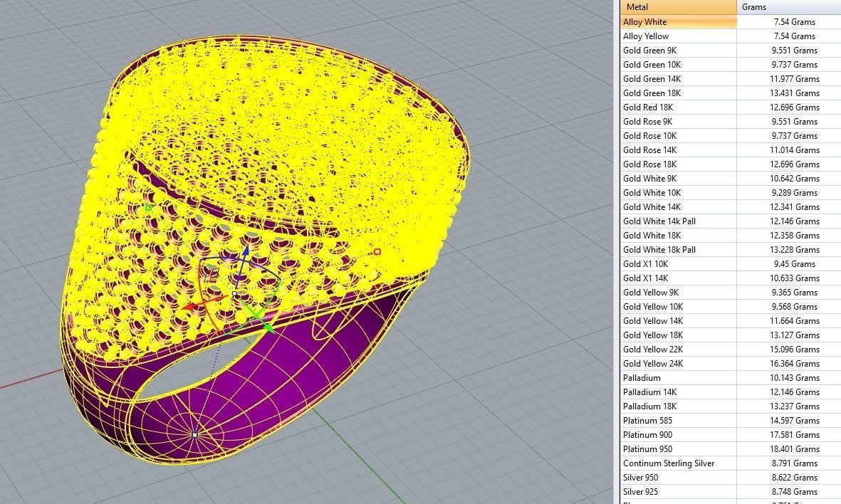Select the 'Gold Rose 18K' row
Image resolution: width=841 pixels, height=504 pixels.
[x=731, y=164]
